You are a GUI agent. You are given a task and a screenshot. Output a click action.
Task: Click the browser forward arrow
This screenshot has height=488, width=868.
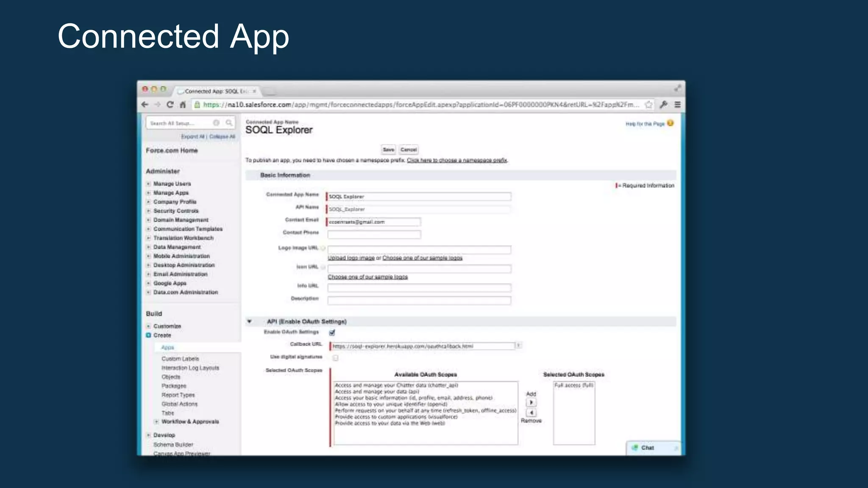pos(157,105)
